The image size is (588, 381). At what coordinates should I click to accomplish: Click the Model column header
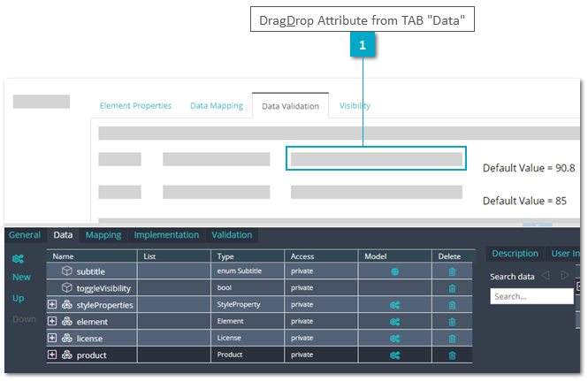(394, 256)
